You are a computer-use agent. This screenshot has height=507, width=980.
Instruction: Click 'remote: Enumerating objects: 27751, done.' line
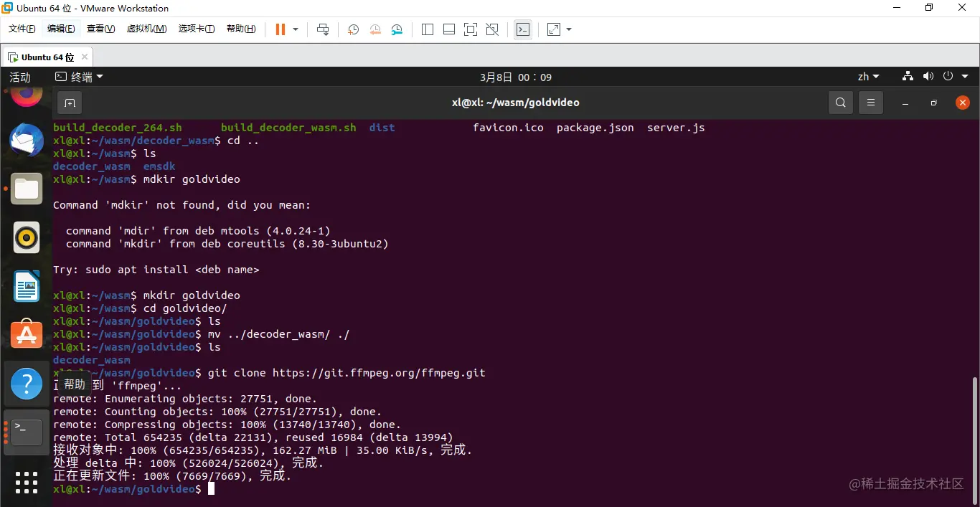[x=185, y=399]
